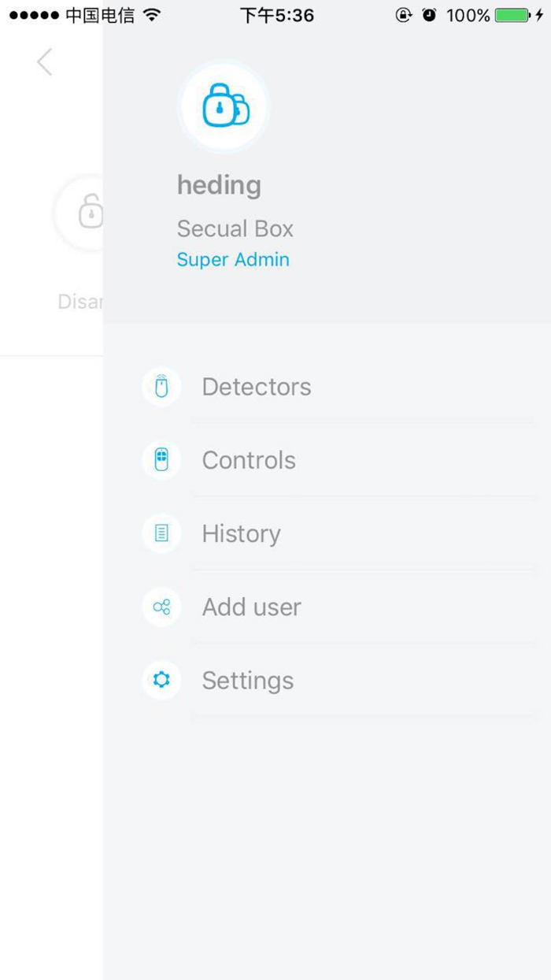Tap the Detectors sensor icon
The image size is (551, 980).
tap(161, 386)
